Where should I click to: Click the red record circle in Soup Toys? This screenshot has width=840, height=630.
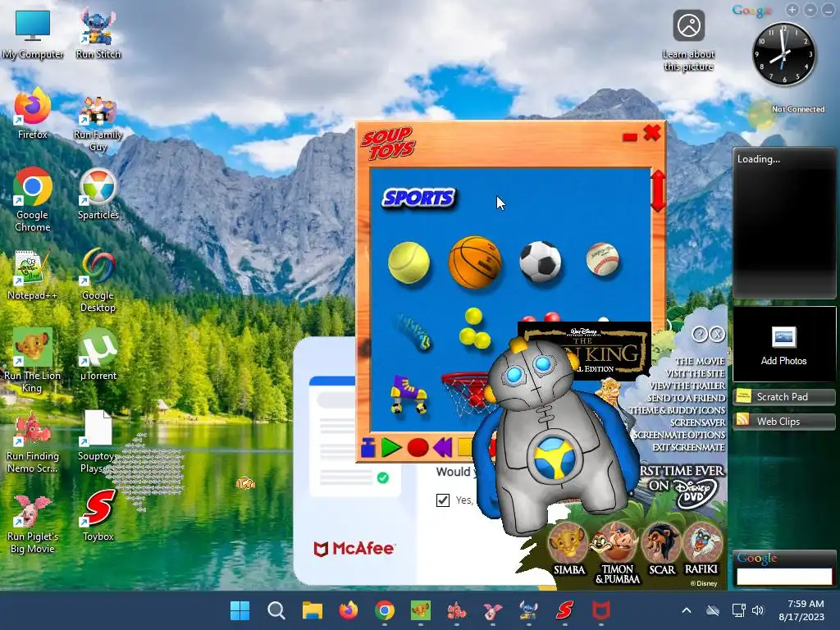pyautogui.click(x=418, y=447)
